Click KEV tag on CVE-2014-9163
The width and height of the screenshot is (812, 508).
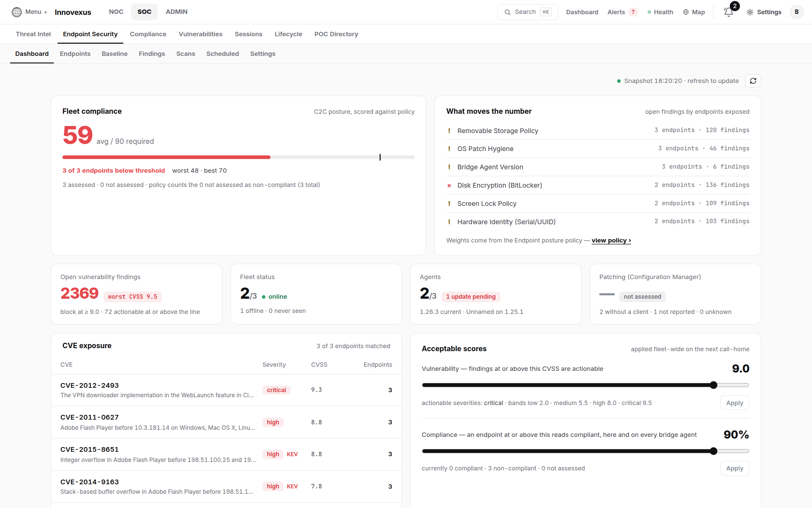coord(292,487)
